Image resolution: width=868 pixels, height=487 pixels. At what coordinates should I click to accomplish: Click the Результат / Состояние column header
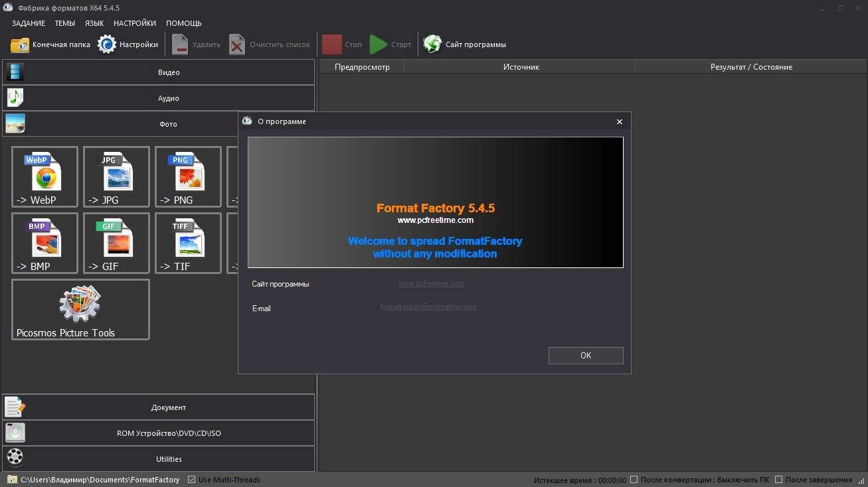coord(751,67)
